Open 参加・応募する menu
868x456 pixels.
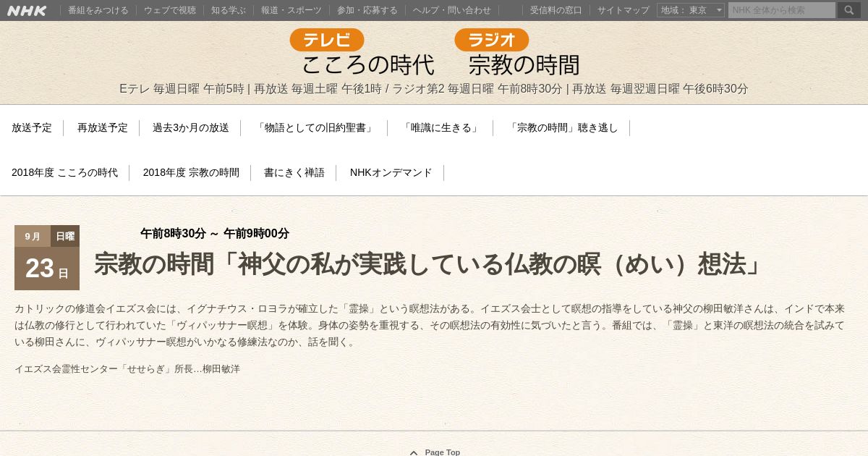(x=367, y=10)
